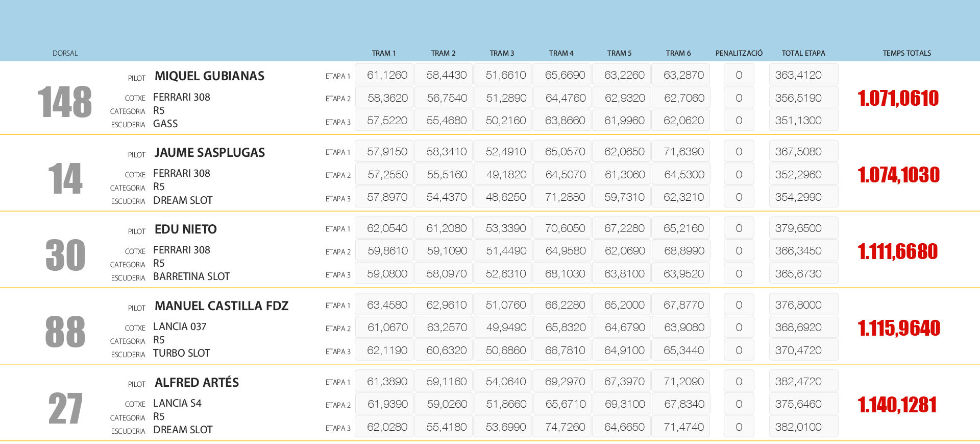Viewport: 980px width, 444px height.
Task: Click the red total time 1.140,1281
Action: tap(897, 405)
